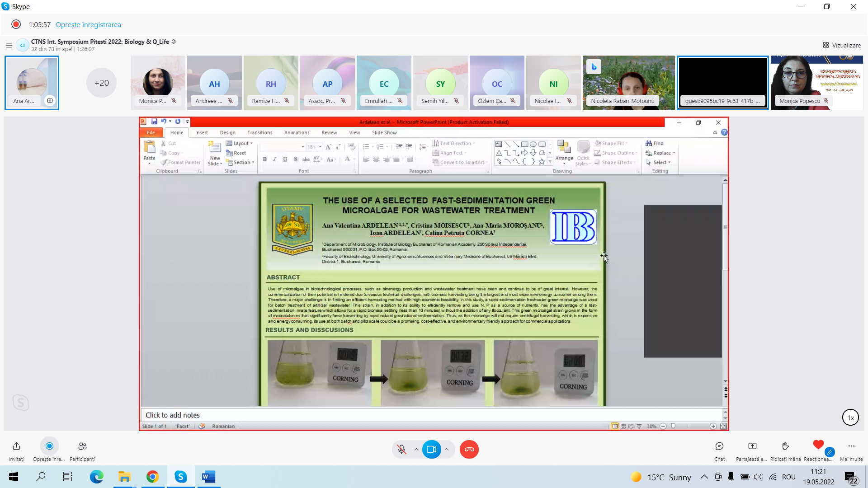Image resolution: width=868 pixels, height=488 pixels.
Task: Click Partajează ecran share screen icon
Action: (x=752, y=446)
